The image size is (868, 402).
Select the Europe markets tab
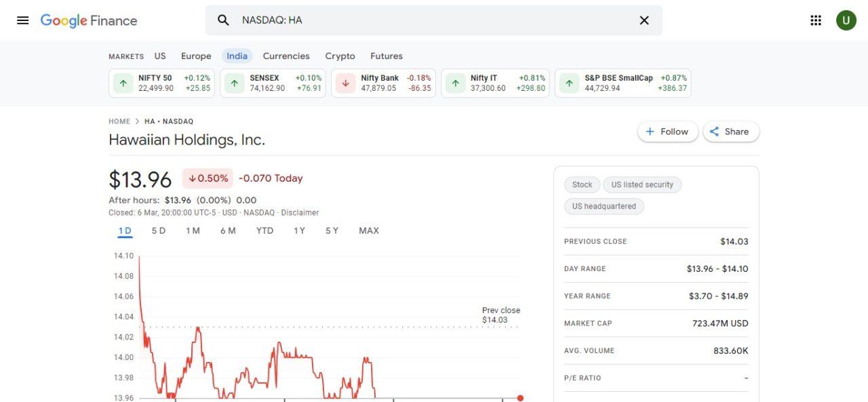196,56
